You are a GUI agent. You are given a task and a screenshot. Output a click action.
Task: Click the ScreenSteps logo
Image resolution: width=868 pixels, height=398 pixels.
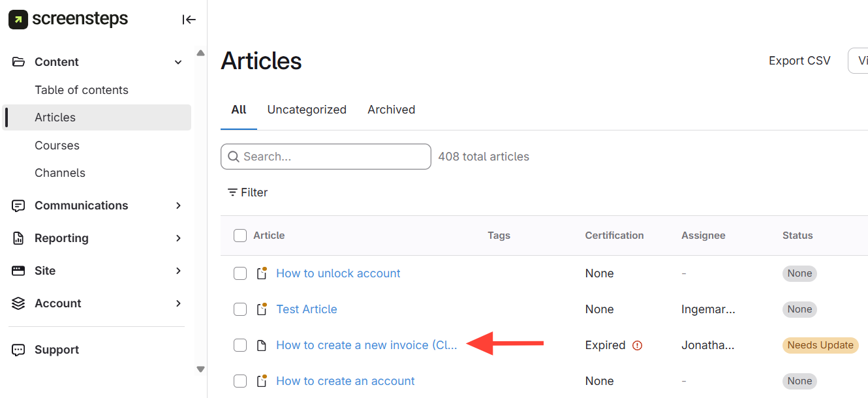[69, 20]
